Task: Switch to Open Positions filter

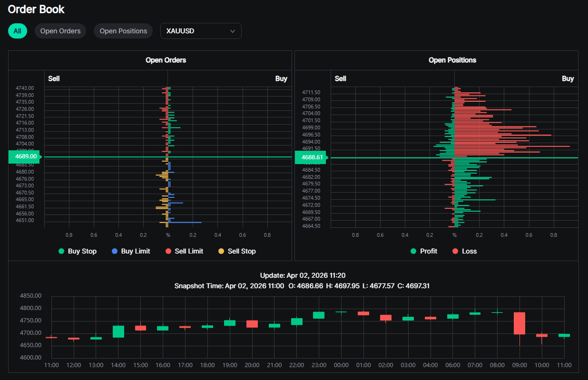Action: [123, 31]
